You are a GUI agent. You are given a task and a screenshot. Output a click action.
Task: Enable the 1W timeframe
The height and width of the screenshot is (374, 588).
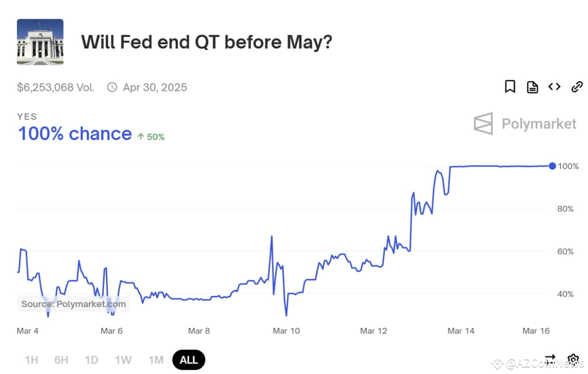(x=122, y=359)
